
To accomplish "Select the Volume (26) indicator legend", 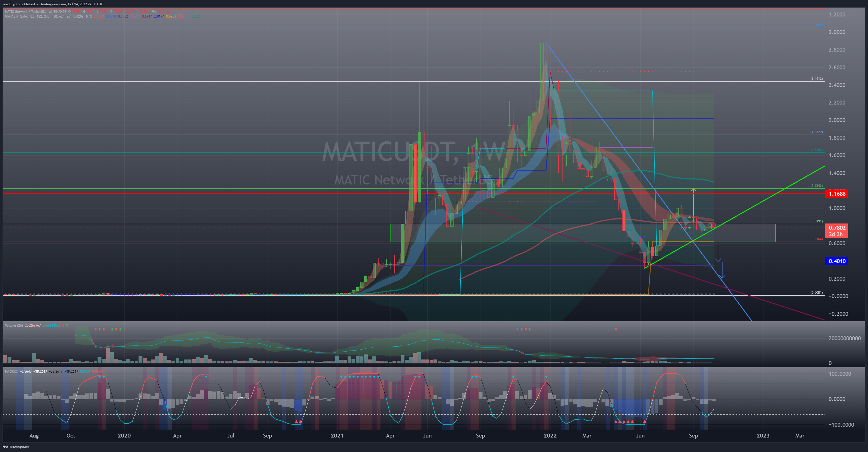I will click(14, 325).
